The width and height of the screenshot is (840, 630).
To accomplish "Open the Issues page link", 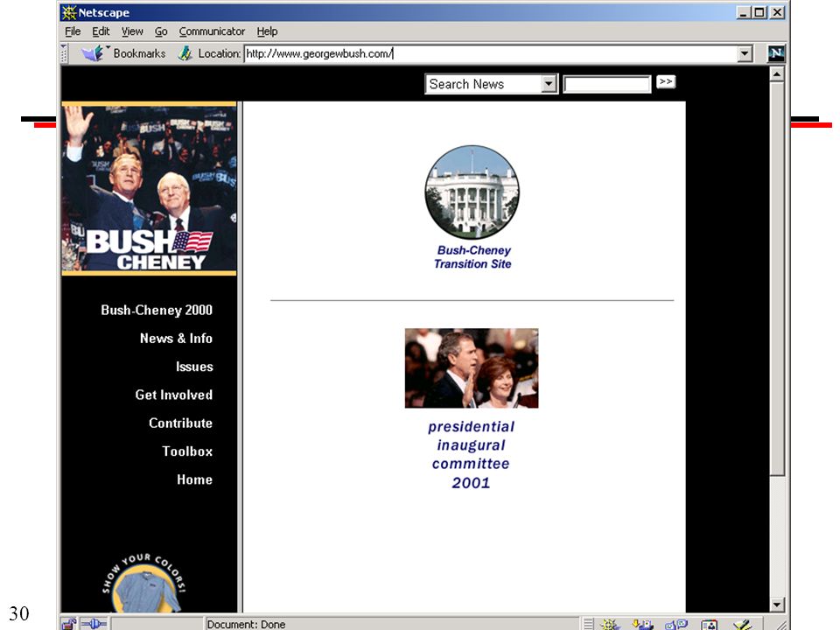I will click(194, 367).
